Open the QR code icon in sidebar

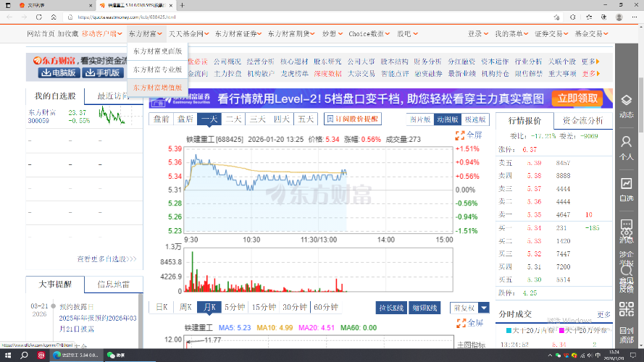click(x=626, y=309)
